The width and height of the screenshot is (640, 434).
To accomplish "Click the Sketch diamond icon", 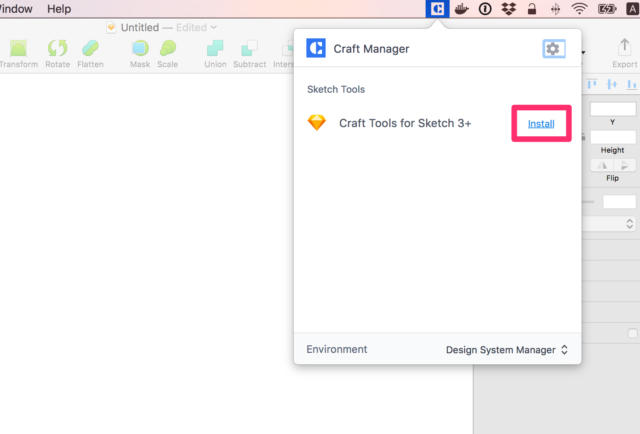I will coord(317,122).
